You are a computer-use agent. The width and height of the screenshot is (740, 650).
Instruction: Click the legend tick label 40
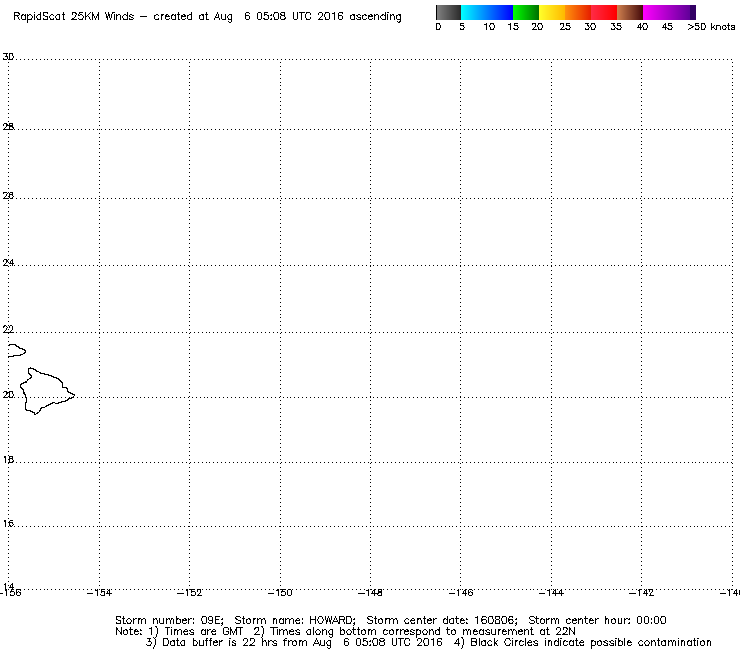(x=642, y=27)
